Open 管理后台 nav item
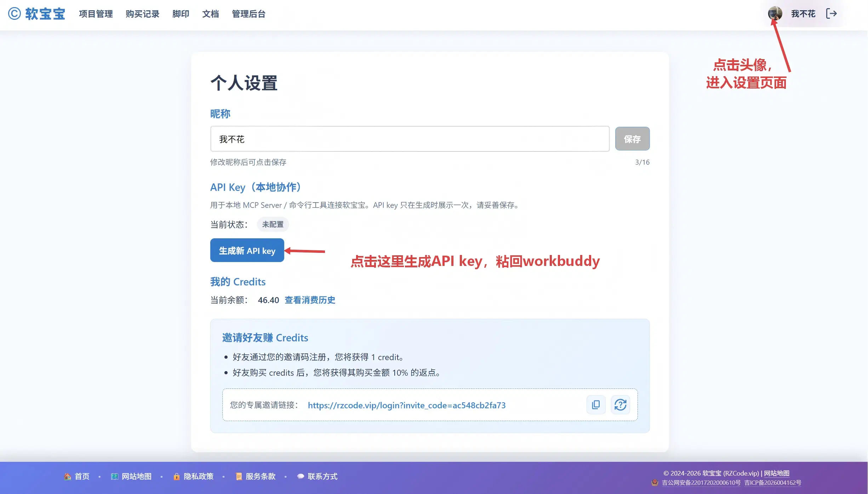Image resolution: width=868 pixels, height=494 pixels. 249,14
